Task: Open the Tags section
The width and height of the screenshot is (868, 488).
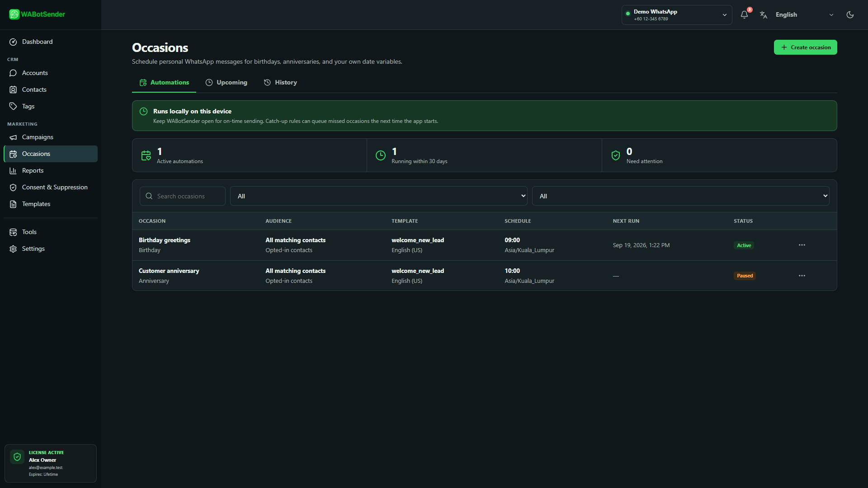Action: [x=50, y=106]
